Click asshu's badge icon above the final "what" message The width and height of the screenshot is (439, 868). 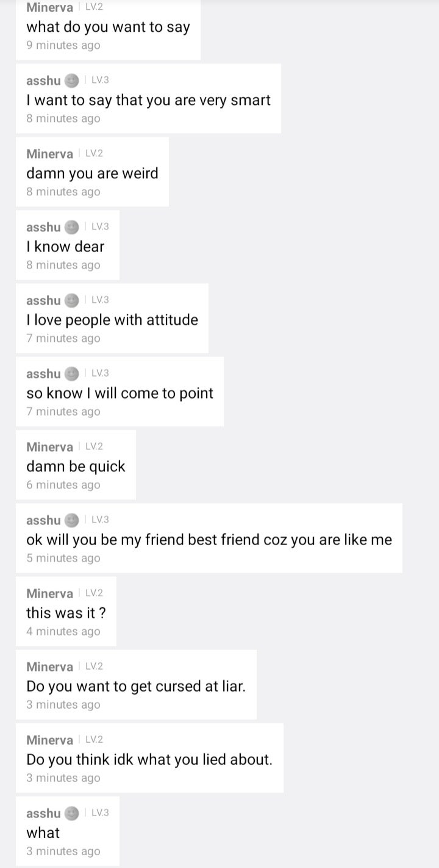[x=72, y=813]
